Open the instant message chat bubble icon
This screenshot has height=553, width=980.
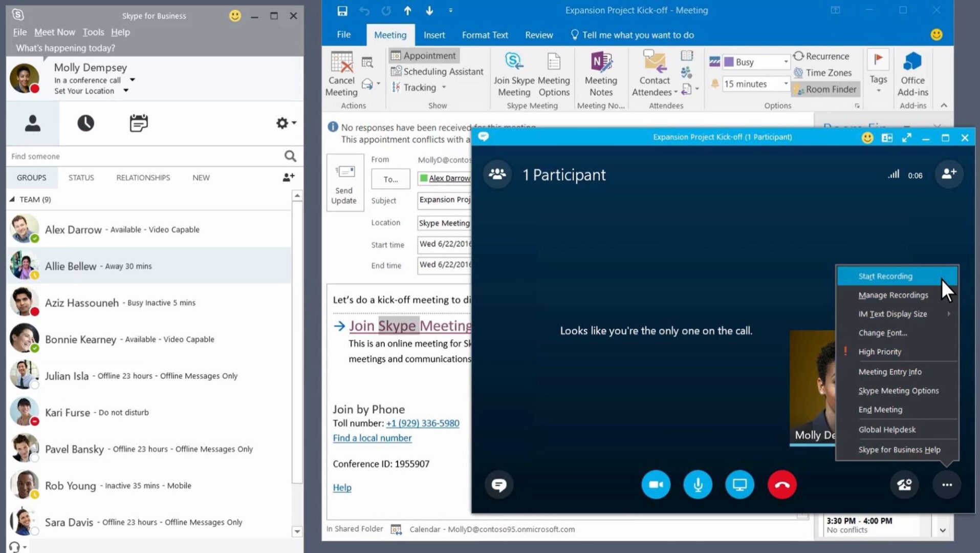pos(499,484)
